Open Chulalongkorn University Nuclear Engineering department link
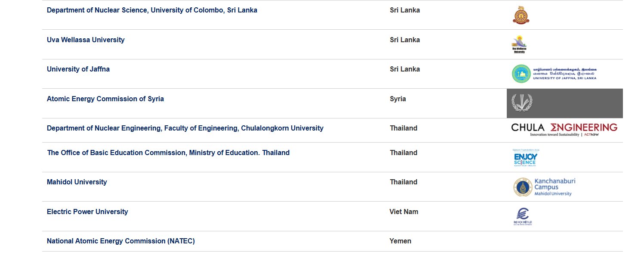The image size is (644, 280). 185,128
